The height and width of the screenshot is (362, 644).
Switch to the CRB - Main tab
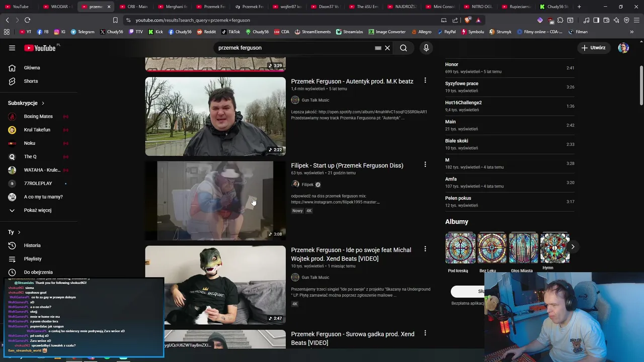pos(134,7)
